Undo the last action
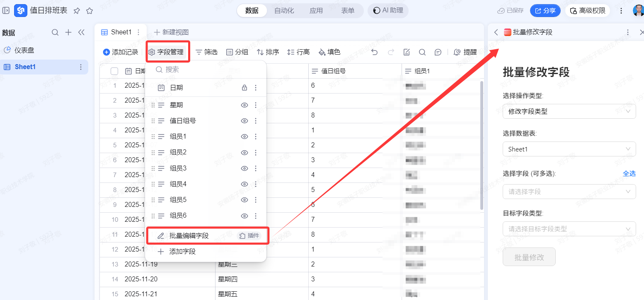 pos(375,52)
